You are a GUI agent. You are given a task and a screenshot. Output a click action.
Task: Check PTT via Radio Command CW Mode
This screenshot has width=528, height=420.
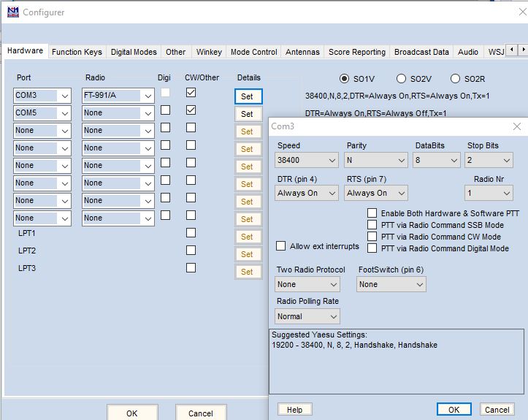(372, 237)
